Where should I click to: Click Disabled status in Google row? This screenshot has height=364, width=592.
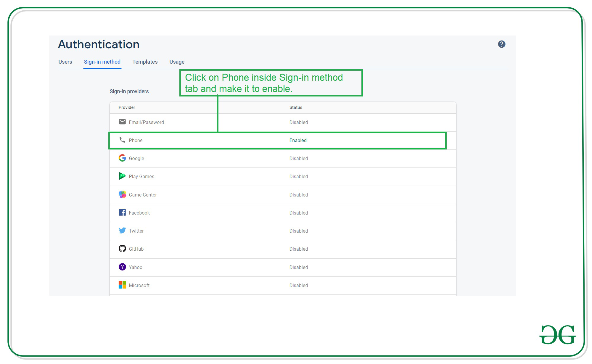pyautogui.click(x=299, y=158)
